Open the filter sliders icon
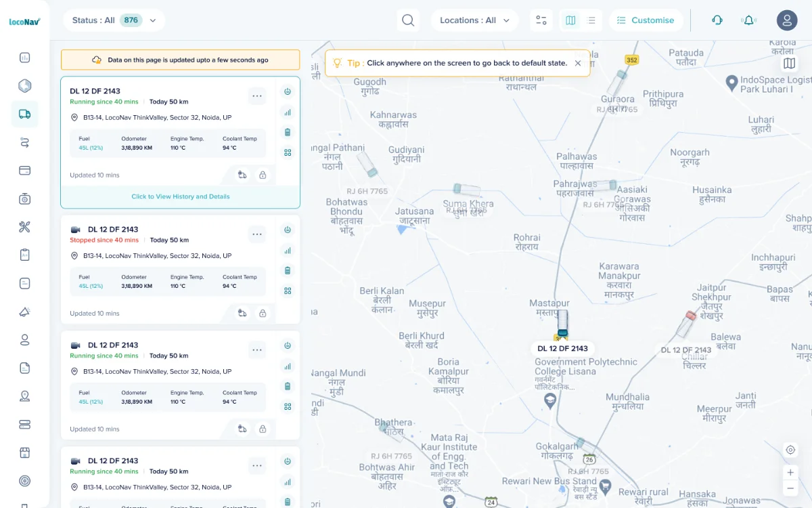The image size is (812, 508). click(541, 20)
